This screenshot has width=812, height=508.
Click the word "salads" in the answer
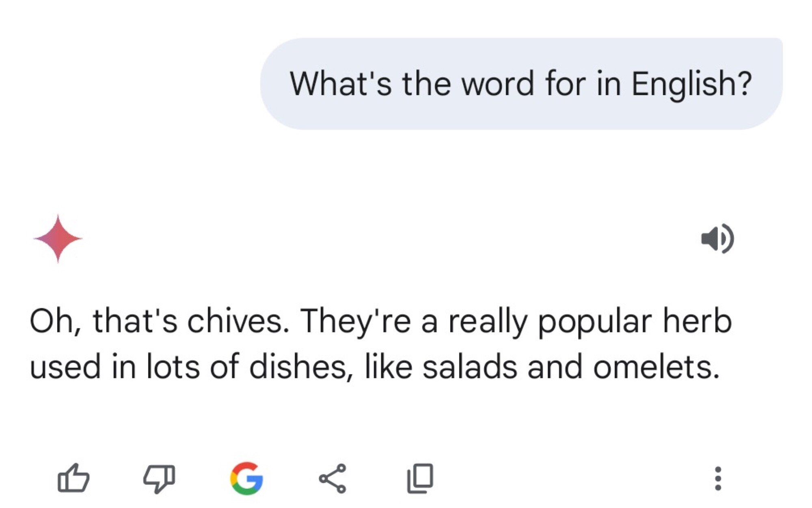(x=470, y=367)
